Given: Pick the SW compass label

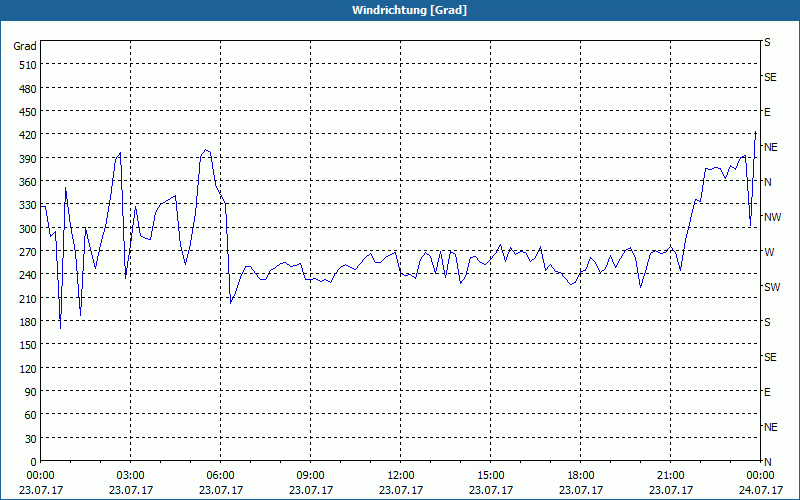Looking at the screenshot, I should click(772, 287).
